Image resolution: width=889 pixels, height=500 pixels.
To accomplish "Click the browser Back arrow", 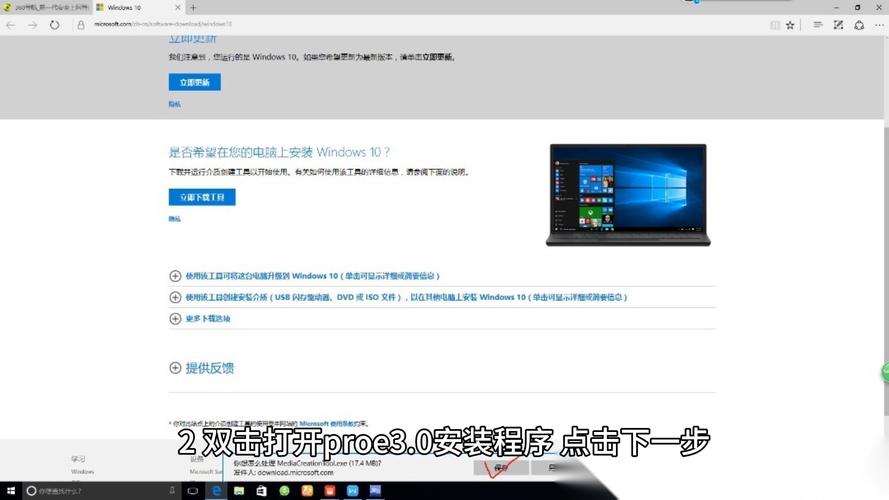I will [11, 25].
